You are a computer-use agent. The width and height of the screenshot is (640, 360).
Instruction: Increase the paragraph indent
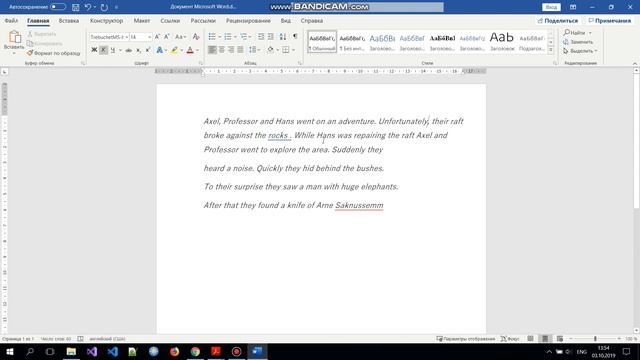coord(271,37)
